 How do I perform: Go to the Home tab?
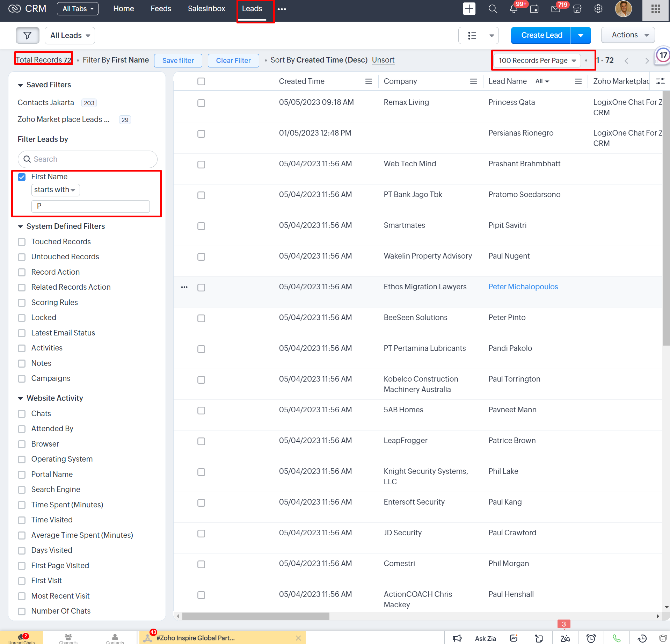pos(123,9)
